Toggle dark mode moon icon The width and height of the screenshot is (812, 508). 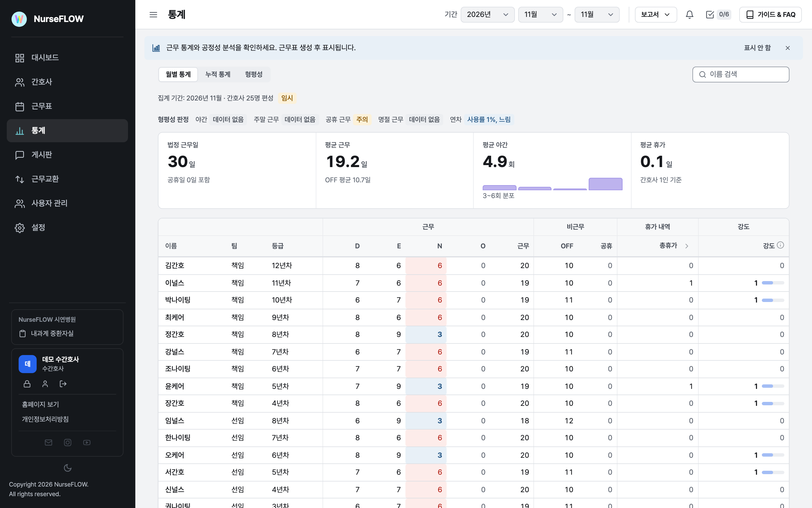68,468
